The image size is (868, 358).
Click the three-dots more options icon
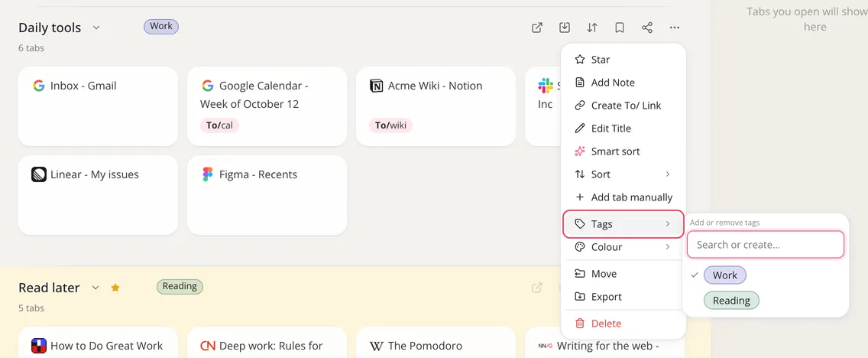(674, 28)
